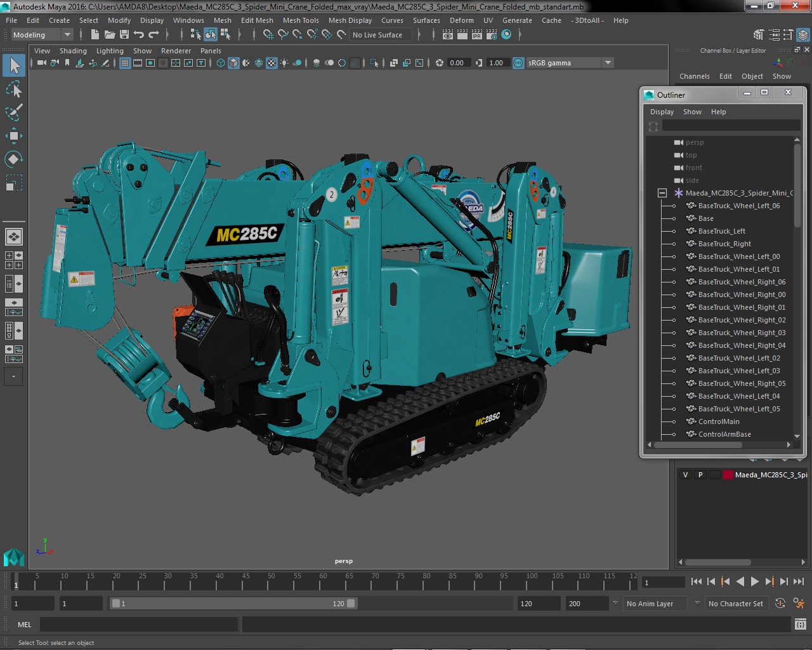Viewport: 812px width, 650px height.
Task: Toggle the Channel Box/Layer Editor panel
Action: click(803, 35)
